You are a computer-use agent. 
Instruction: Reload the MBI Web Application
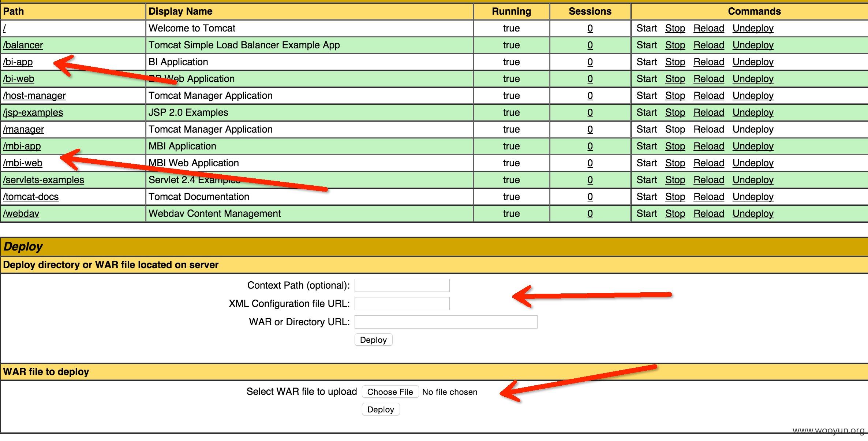709,163
